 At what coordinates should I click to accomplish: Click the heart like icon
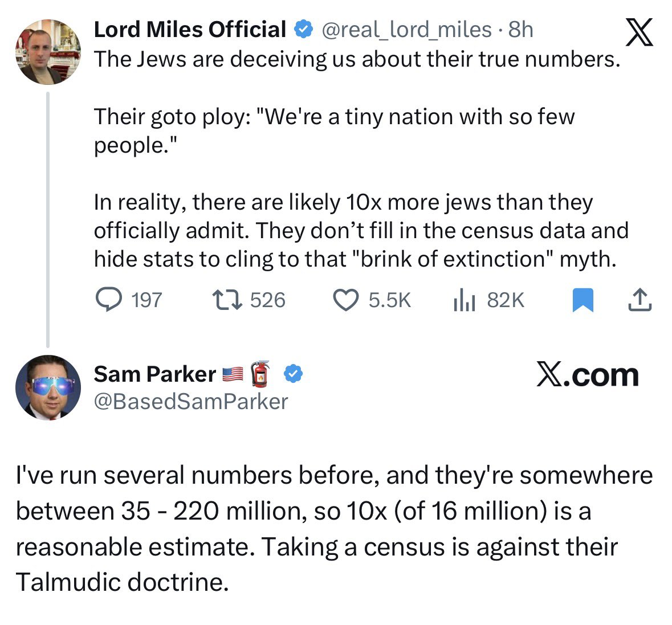pos(345,300)
